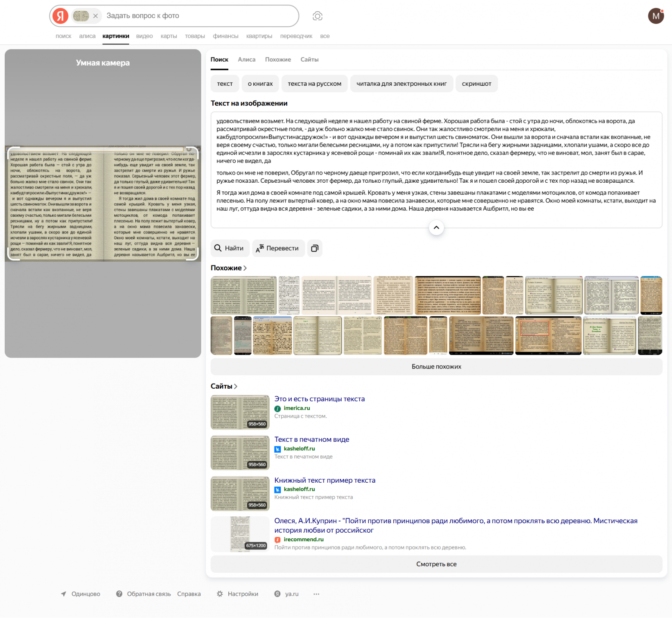The width and height of the screenshot is (672, 618).
Task: Open 'Это и есть страницы текста' result
Action: [x=320, y=399]
